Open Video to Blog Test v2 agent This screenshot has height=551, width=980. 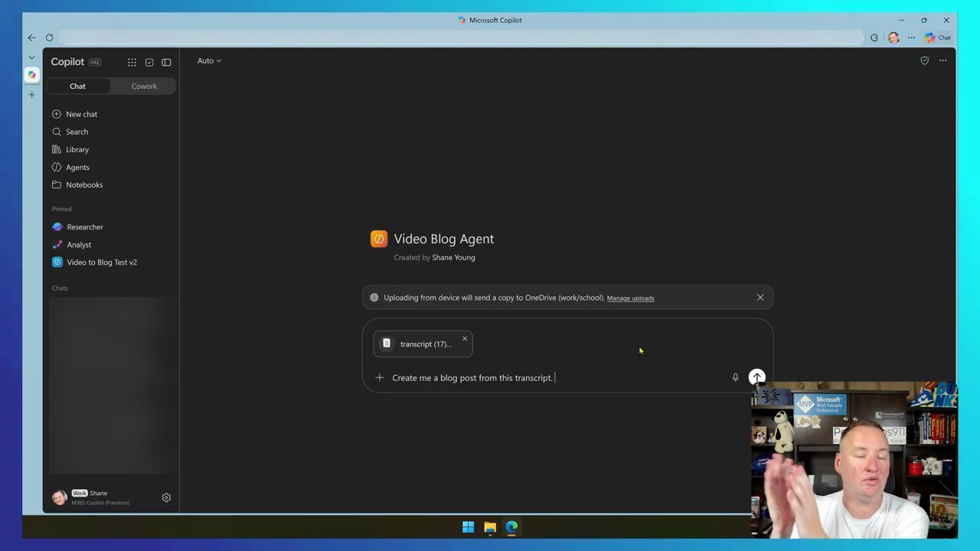[x=94, y=262]
